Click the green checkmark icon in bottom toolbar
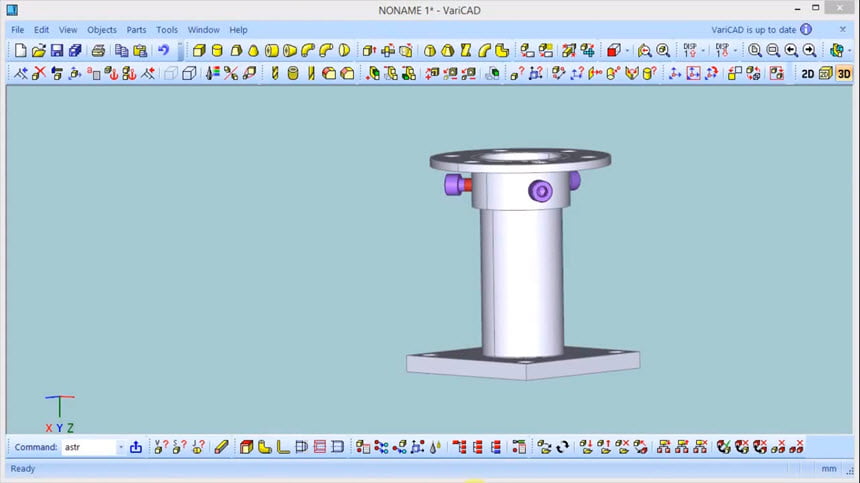 (723, 447)
